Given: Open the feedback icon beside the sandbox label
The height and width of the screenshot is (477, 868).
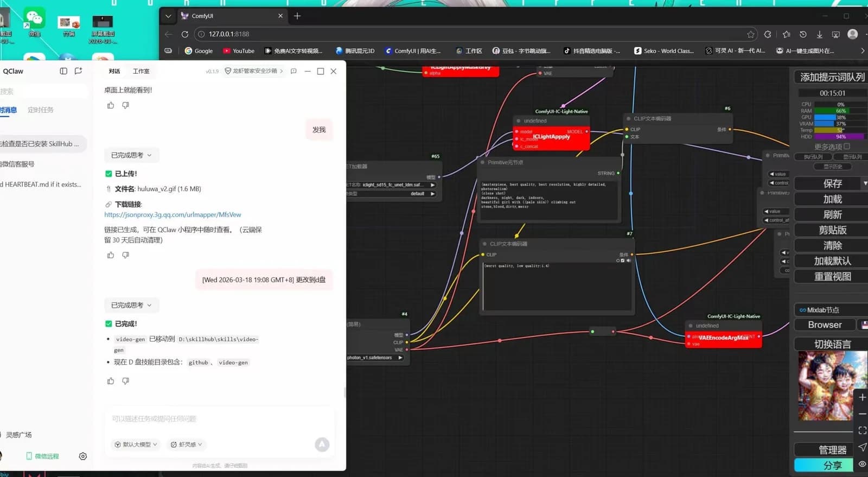Looking at the screenshot, I should [293, 71].
